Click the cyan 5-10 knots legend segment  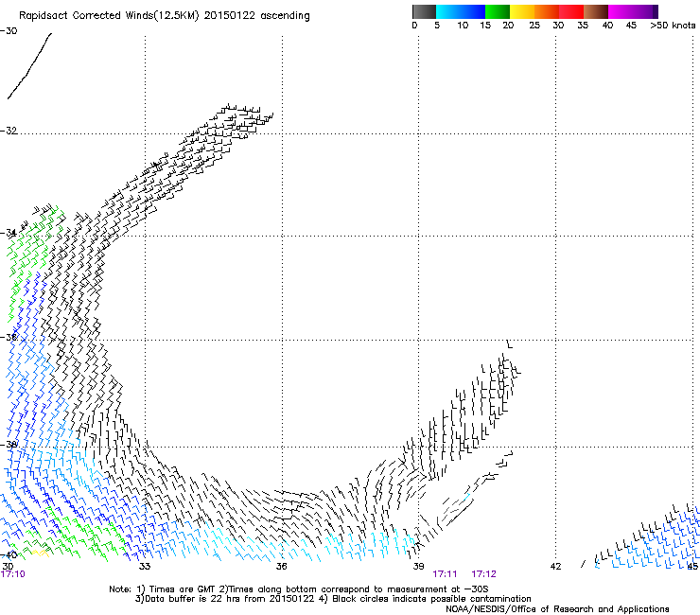tap(448, 11)
